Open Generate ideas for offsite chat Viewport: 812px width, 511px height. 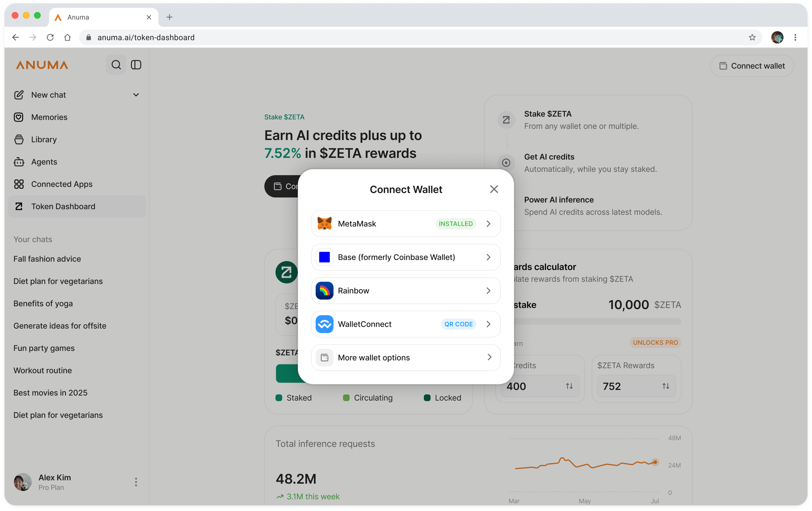[60, 326]
